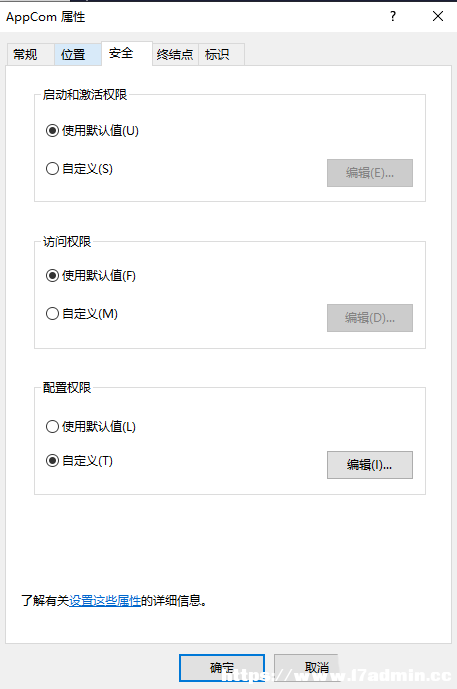Go to the 终结点 tab
The height and width of the screenshot is (689, 457).
point(175,54)
